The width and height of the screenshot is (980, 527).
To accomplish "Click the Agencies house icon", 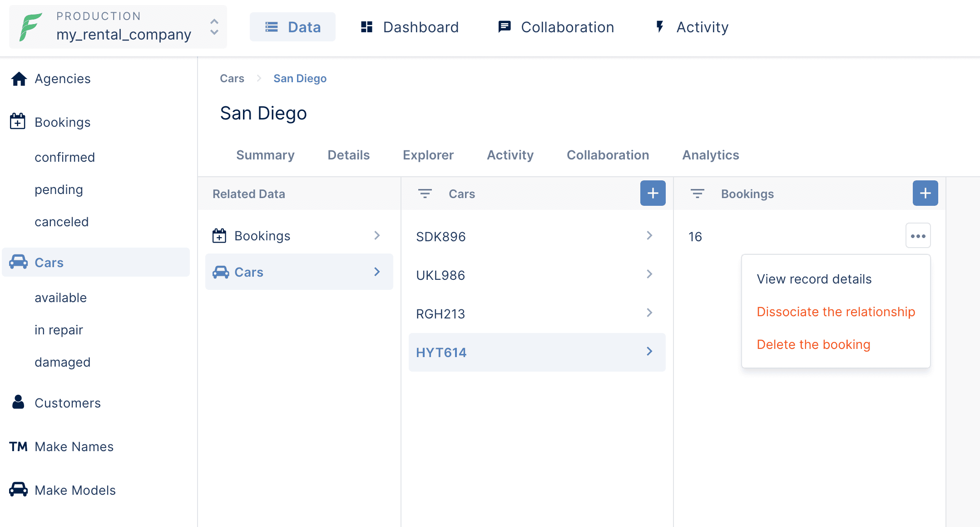I will tap(19, 79).
